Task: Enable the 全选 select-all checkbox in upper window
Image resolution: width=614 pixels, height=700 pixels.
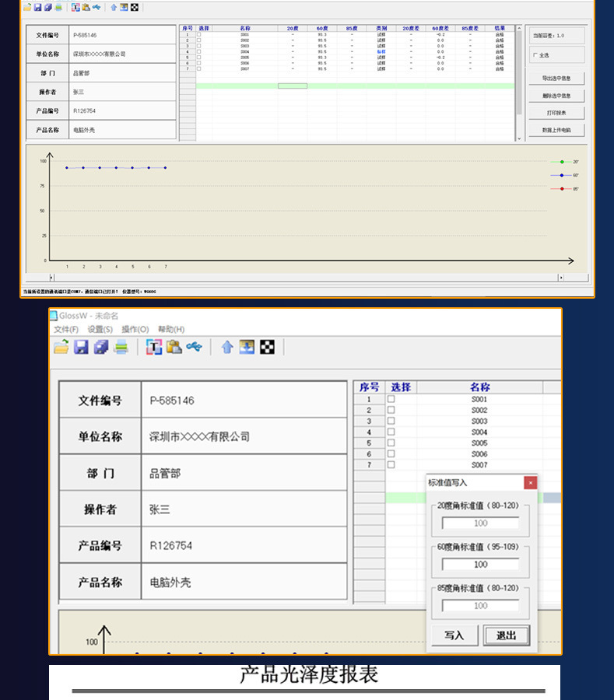Action: coord(535,55)
